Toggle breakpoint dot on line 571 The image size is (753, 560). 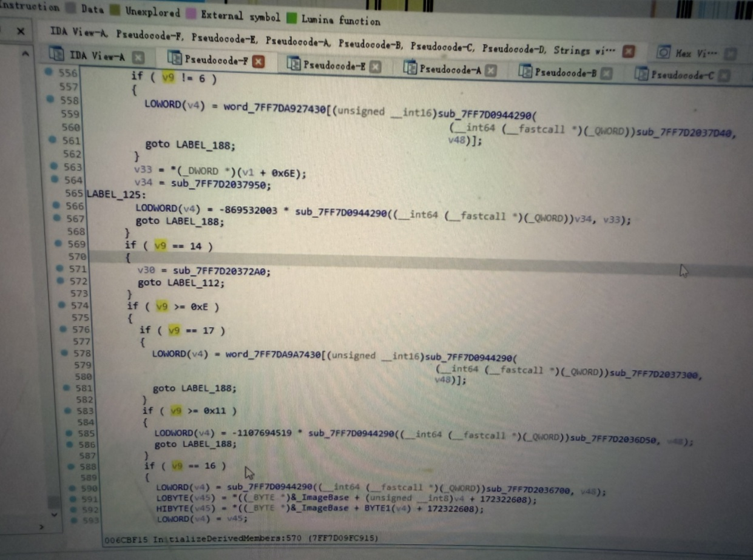[x=59, y=268]
